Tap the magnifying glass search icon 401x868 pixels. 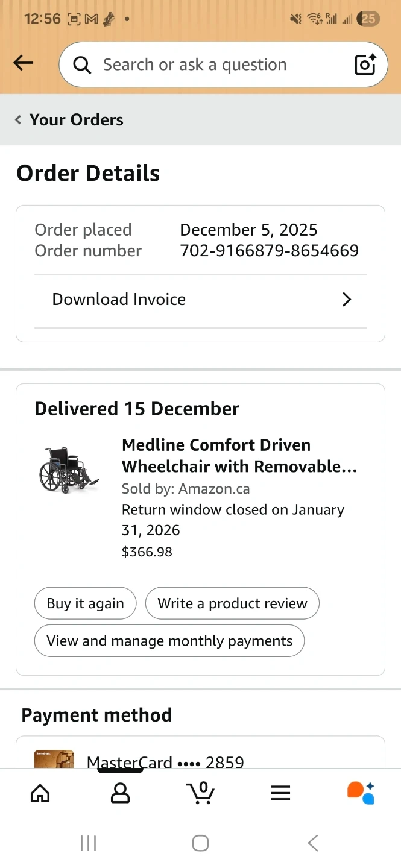coord(82,64)
